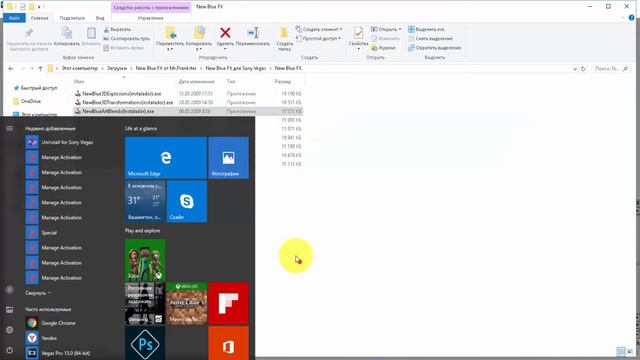Sort by the Размер column header

[x=282, y=82]
